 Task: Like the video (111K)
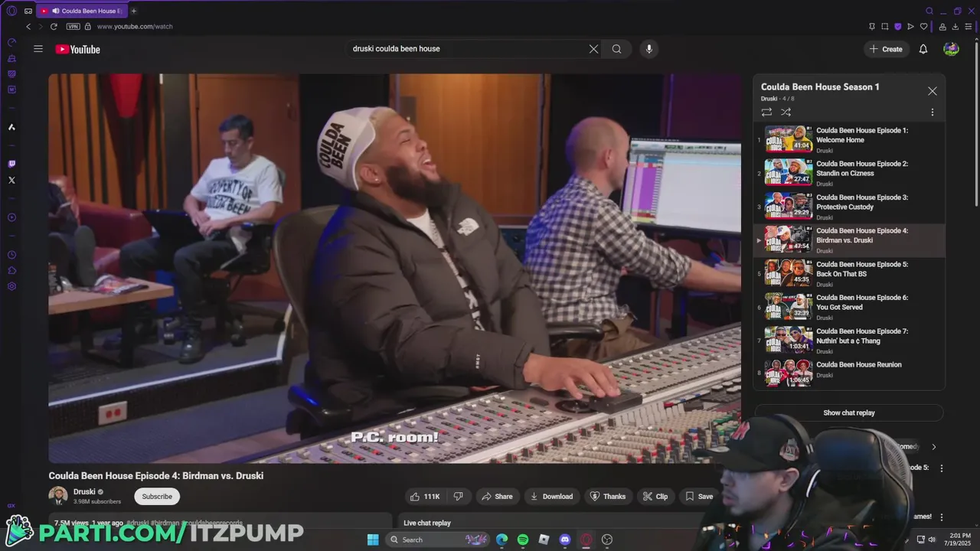click(424, 497)
